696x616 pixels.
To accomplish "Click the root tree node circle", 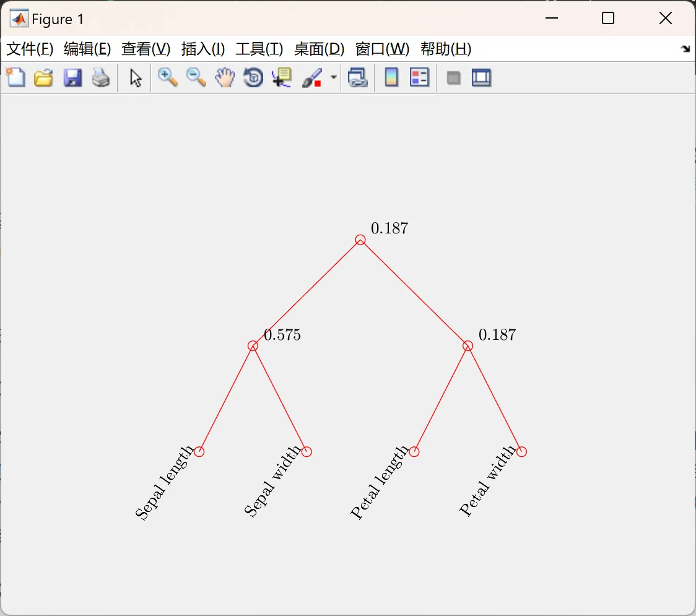I will point(360,240).
